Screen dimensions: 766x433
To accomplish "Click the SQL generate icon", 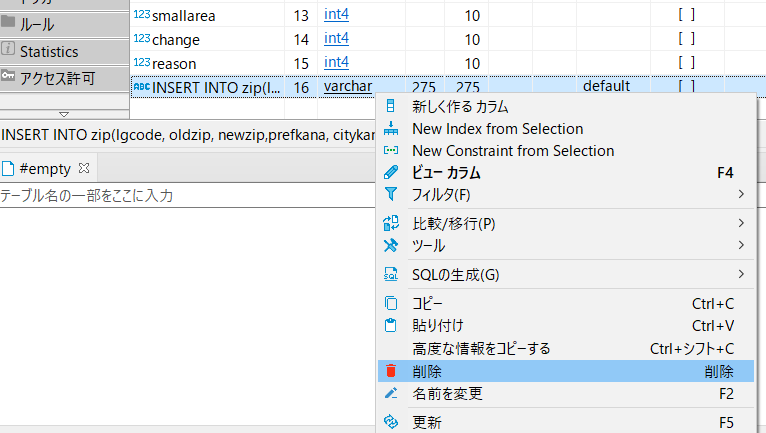I will coord(390,275).
